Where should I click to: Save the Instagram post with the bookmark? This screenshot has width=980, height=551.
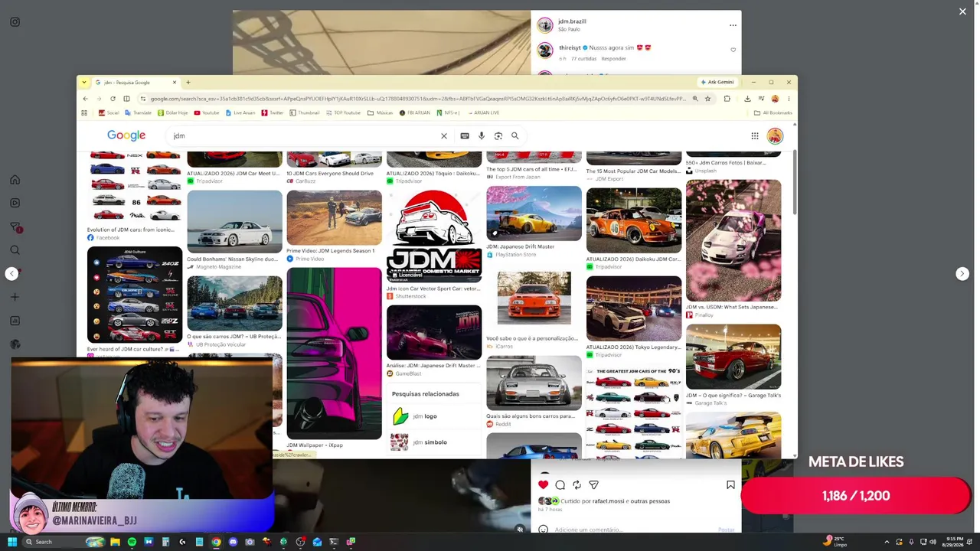click(x=730, y=484)
